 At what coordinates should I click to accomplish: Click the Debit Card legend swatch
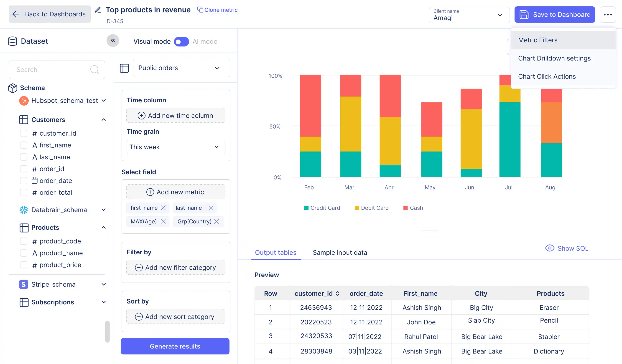357,208
